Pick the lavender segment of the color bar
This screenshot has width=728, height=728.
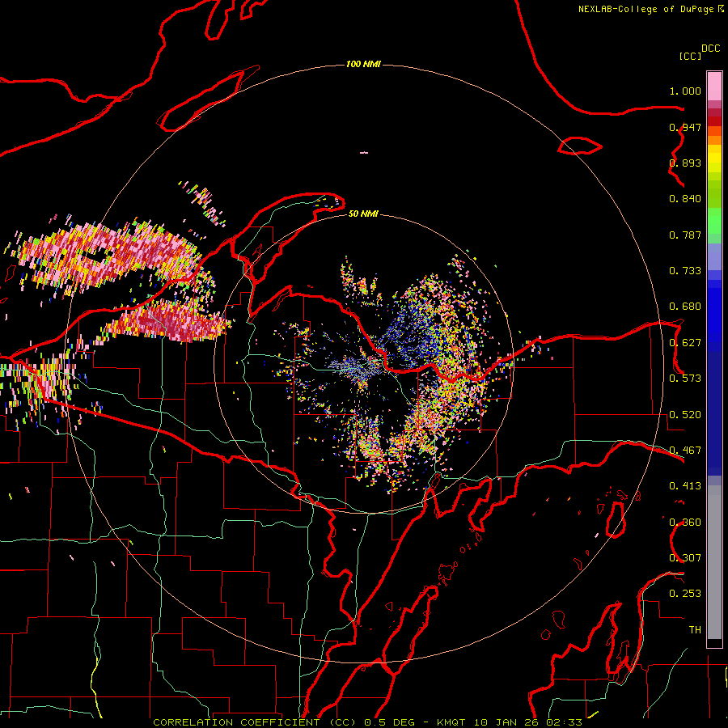[714, 256]
